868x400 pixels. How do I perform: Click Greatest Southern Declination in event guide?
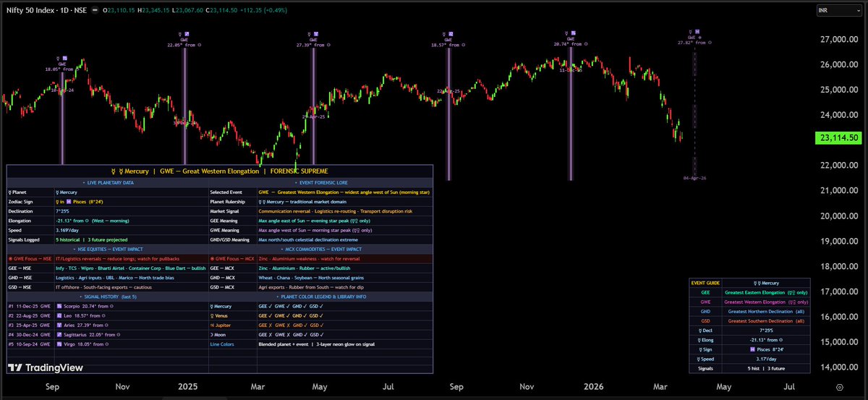765,320
